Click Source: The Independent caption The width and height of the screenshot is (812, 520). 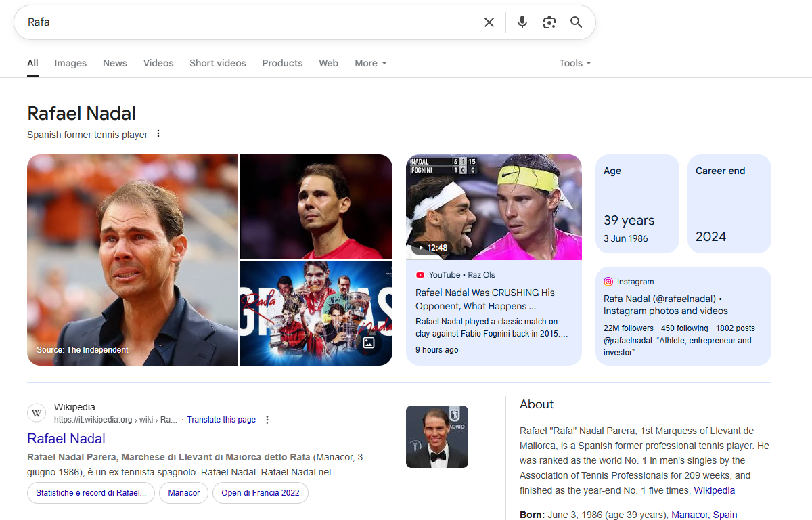(83, 350)
